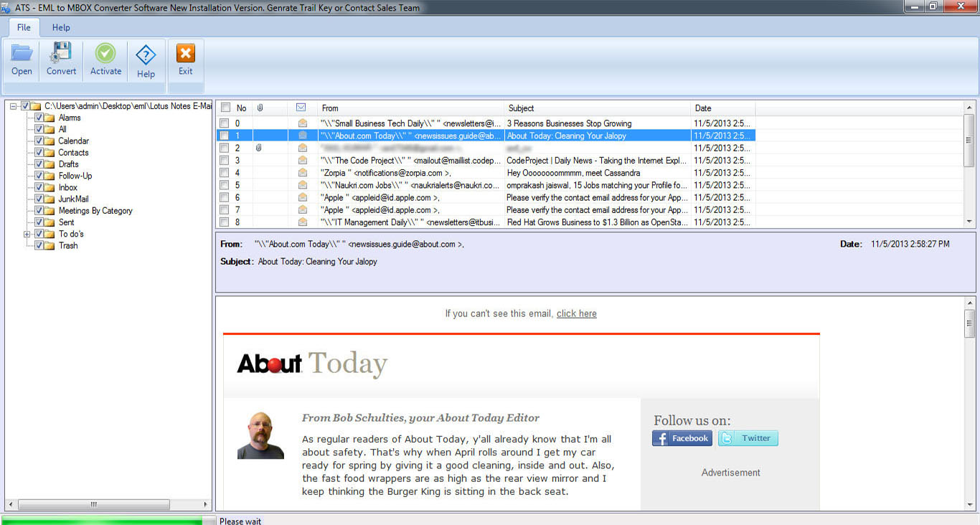Image resolution: width=980 pixels, height=525 pixels.
Task: Uncheck the Inbox folder checkbox
Action: point(39,187)
